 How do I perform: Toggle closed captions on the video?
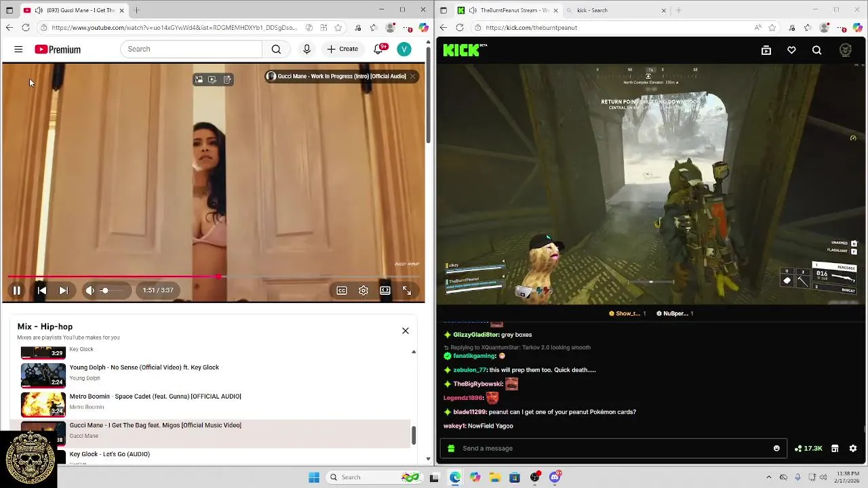tap(342, 290)
